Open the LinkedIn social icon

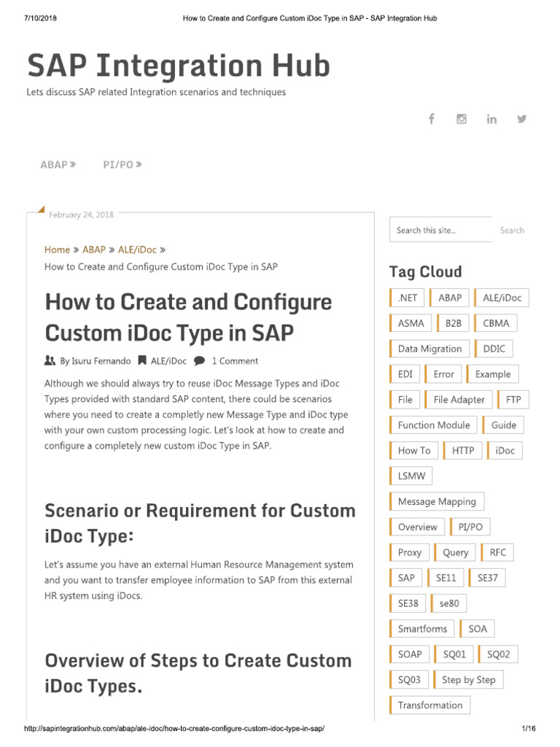491,119
